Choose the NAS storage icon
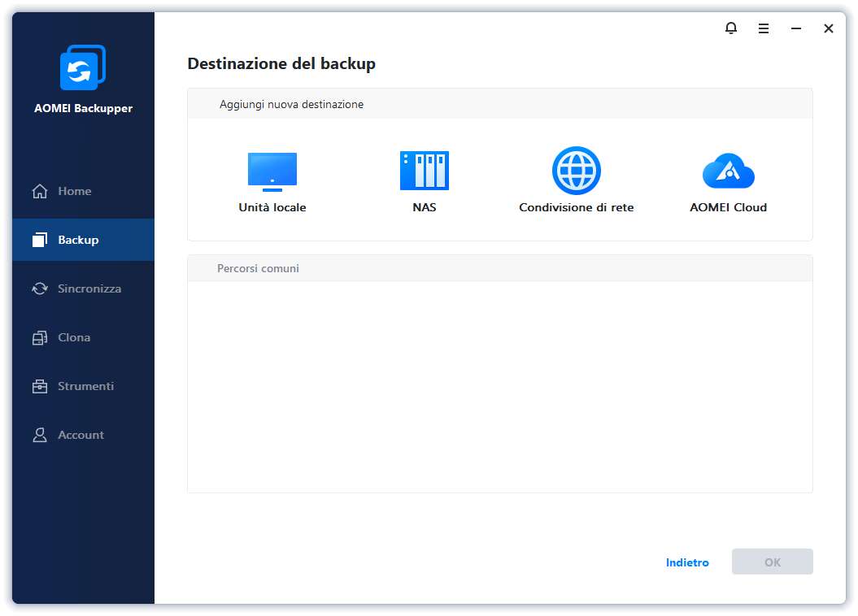This screenshot has height=616, width=858. tap(424, 171)
